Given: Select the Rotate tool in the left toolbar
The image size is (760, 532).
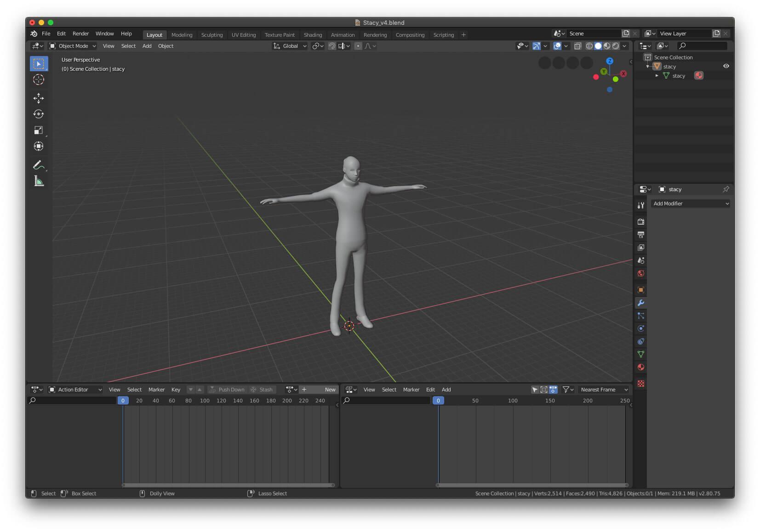Looking at the screenshot, I should (39, 114).
